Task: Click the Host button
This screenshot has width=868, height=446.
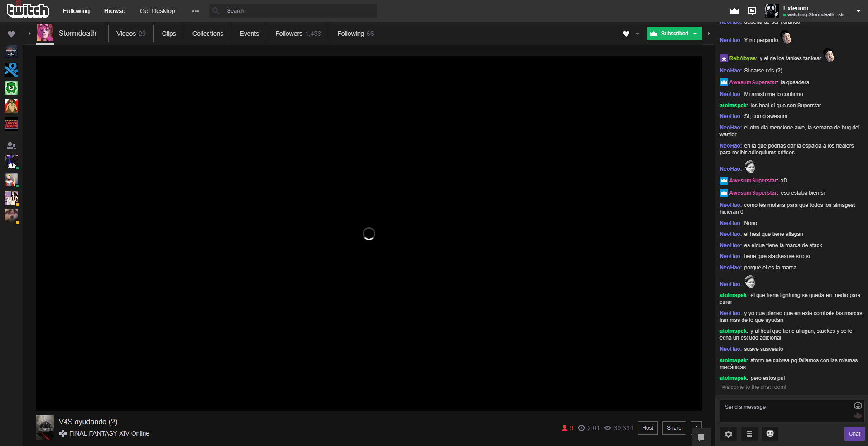Action: tap(647, 427)
